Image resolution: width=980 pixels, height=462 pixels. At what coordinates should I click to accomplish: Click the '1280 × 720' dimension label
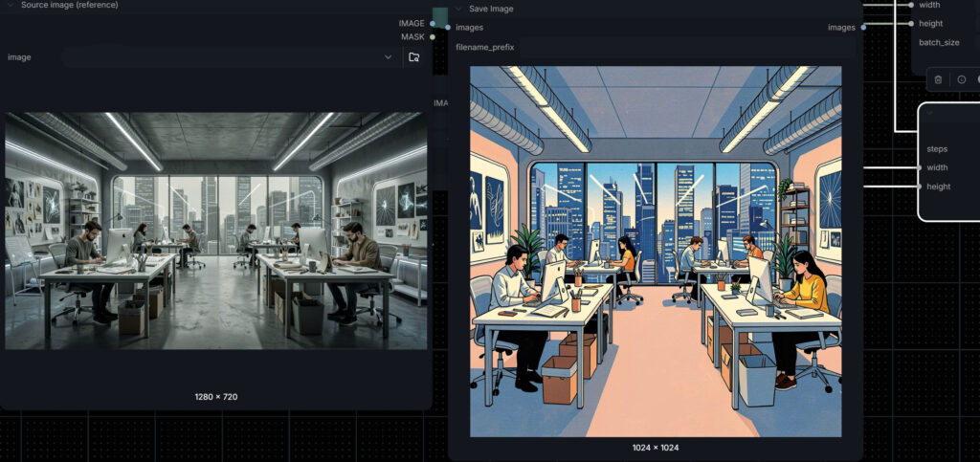coord(216,396)
